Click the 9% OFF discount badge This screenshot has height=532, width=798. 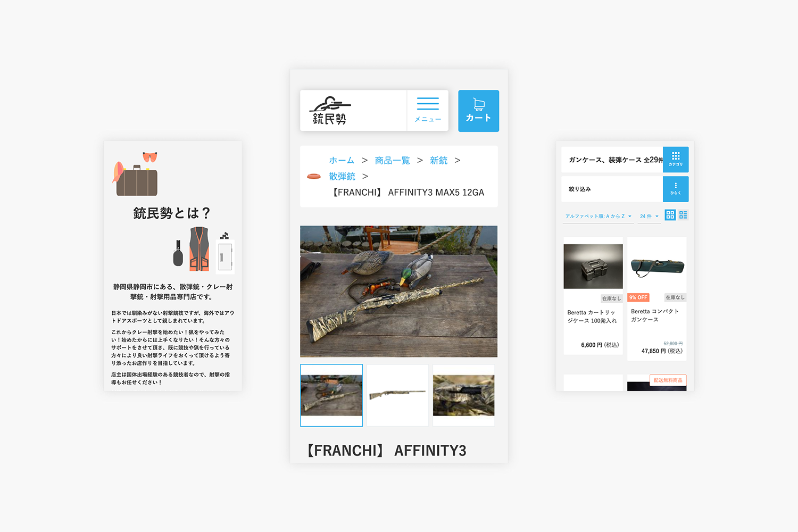[x=638, y=297]
